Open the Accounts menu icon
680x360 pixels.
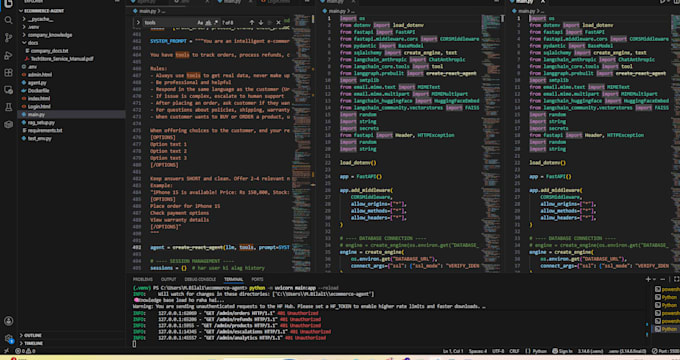click(x=8, y=321)
